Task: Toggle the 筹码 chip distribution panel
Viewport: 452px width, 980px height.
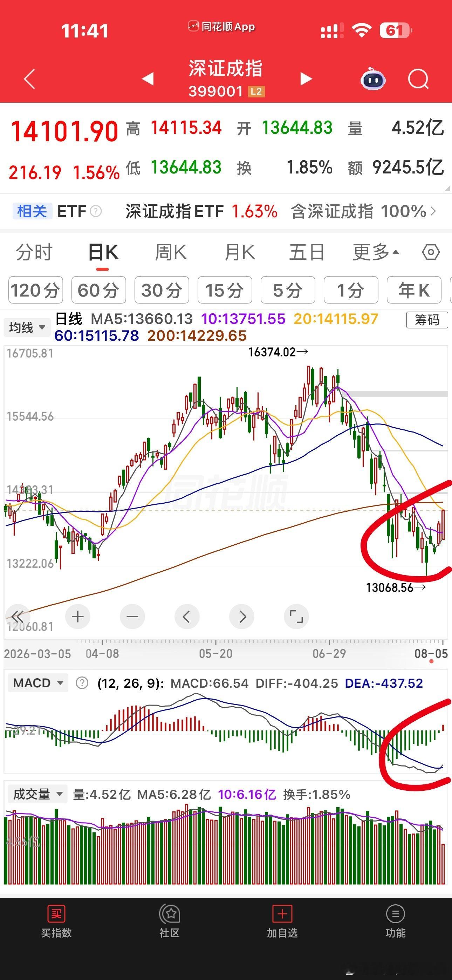Action: [x=427, y=320]
